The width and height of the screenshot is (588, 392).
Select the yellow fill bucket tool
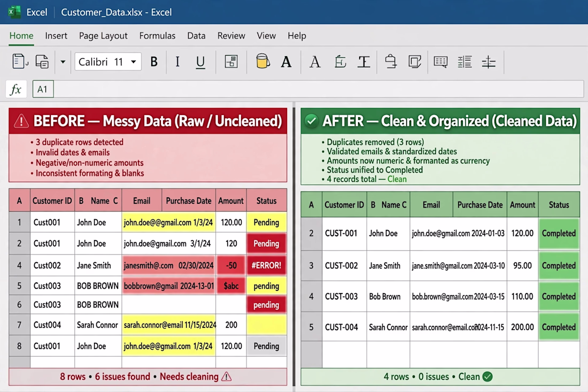[262, 61]
